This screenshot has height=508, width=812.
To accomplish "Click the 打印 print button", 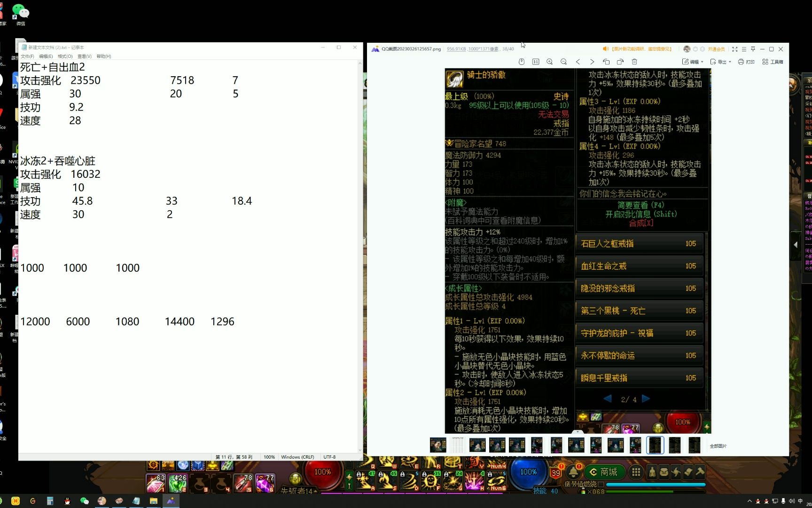I will pos(746,62).
